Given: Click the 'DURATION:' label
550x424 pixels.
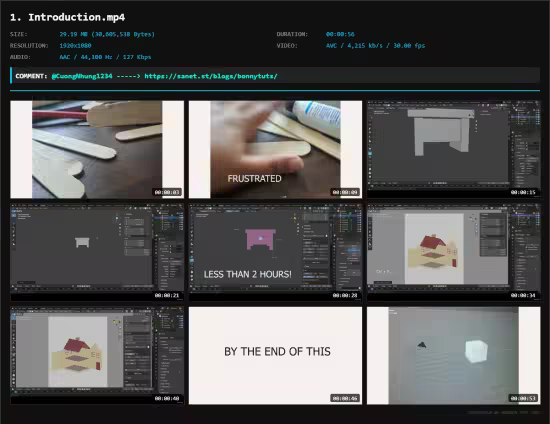Looking at the screenshot, I should click(292, 34).
